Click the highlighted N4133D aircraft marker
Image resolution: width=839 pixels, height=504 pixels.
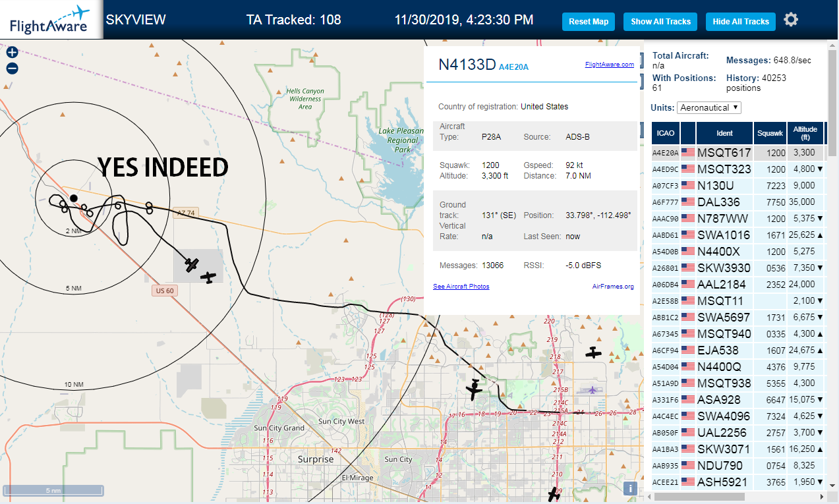[192, 265]
